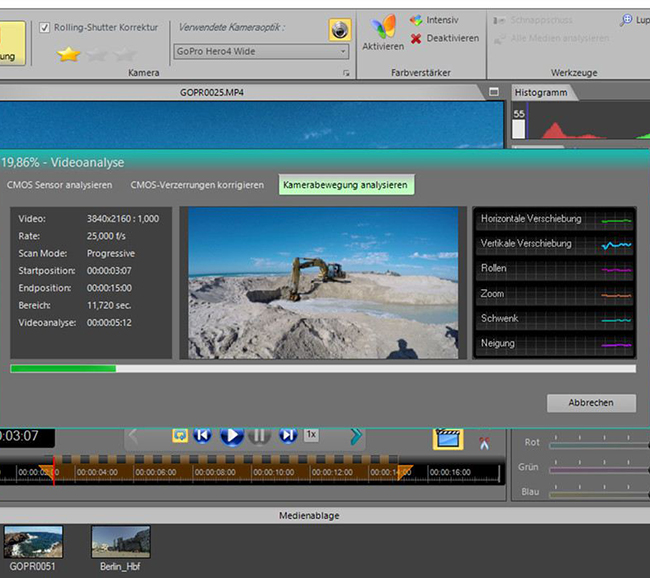This screenshot has width=650, height=578.
Task: Click the Abbrechen button
Action: coord(591,403)
